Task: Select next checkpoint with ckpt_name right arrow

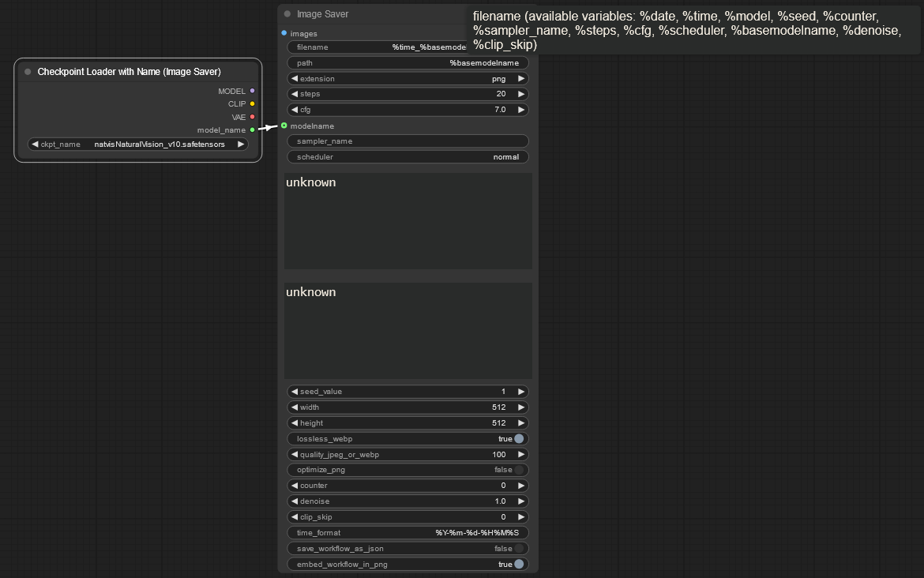Action: [x=240, y=144]
